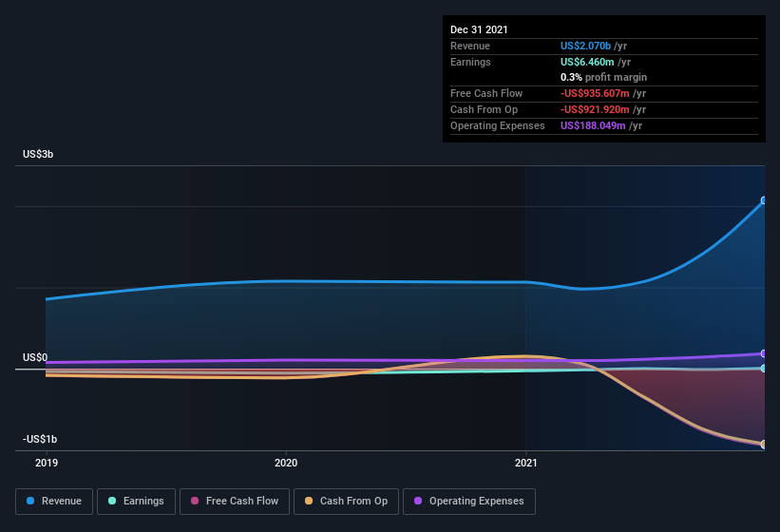Click the 0.3% profit margin text
The width and height of the screenshot is (780, 532).
pos(603,77)
